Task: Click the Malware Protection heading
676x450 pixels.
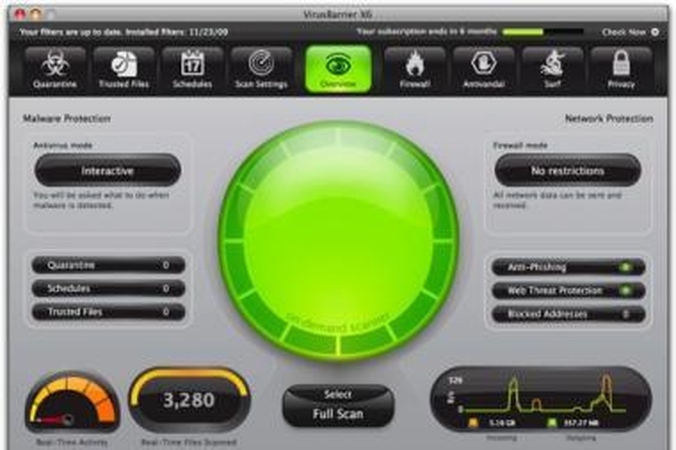Action: [66, 119]
